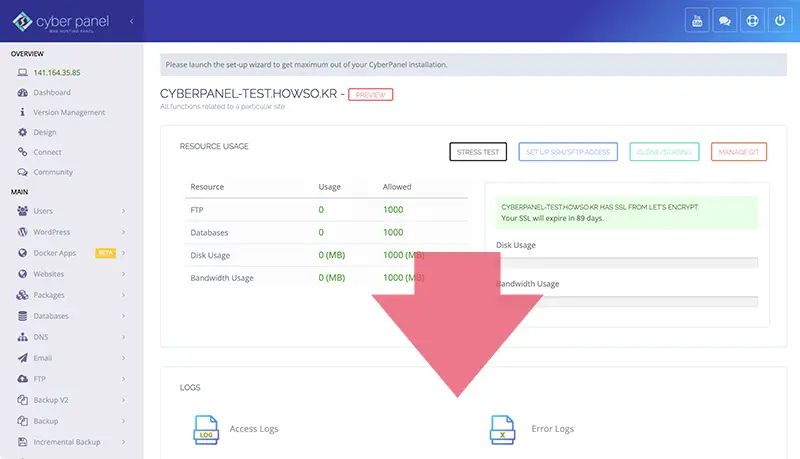800x459 pixels.
Task: Click the FTP cloud upload icon
Action: pos(22,379)
